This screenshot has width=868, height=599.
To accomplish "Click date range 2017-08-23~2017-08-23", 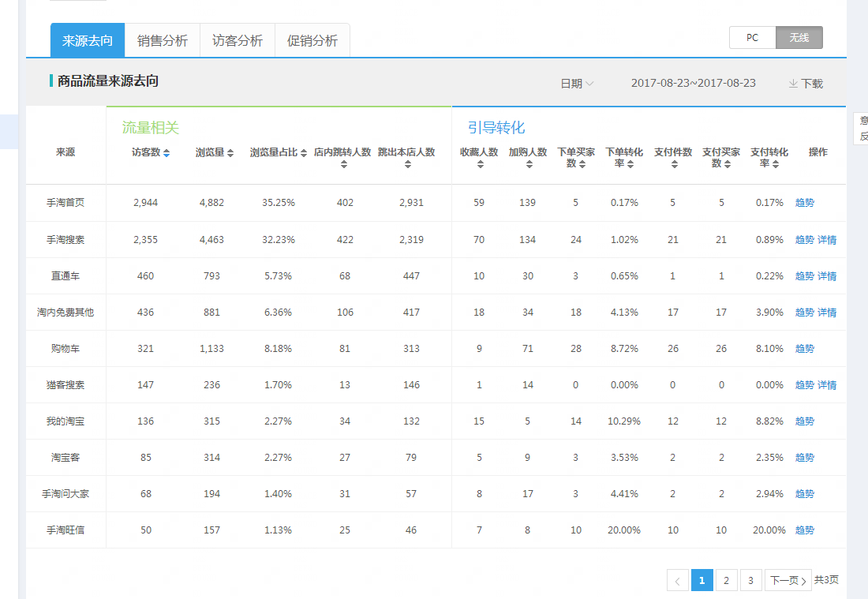I will 693,83.
